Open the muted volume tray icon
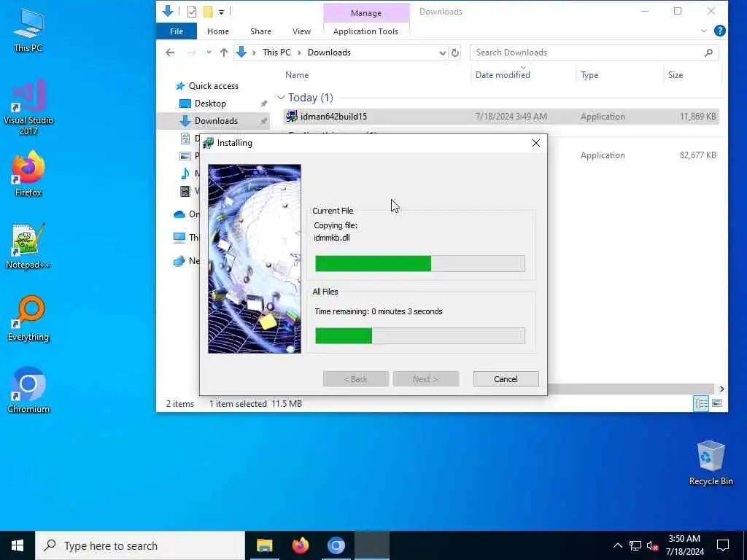This screenshot has height=560, width=747. click(x=652, y=545)
